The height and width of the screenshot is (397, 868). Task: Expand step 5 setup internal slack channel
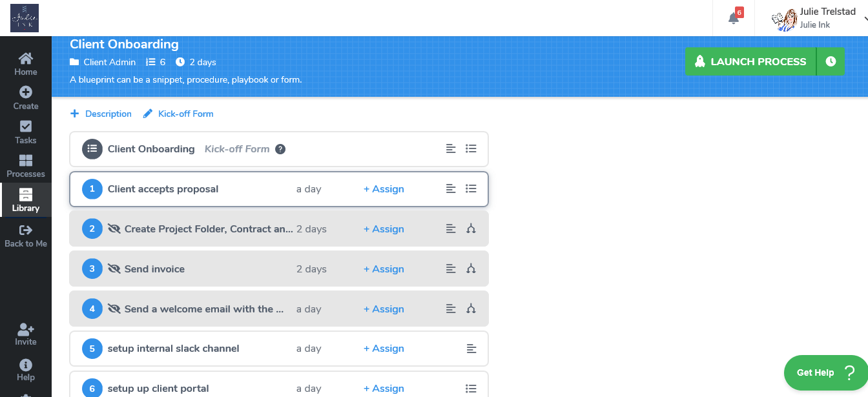279,349
